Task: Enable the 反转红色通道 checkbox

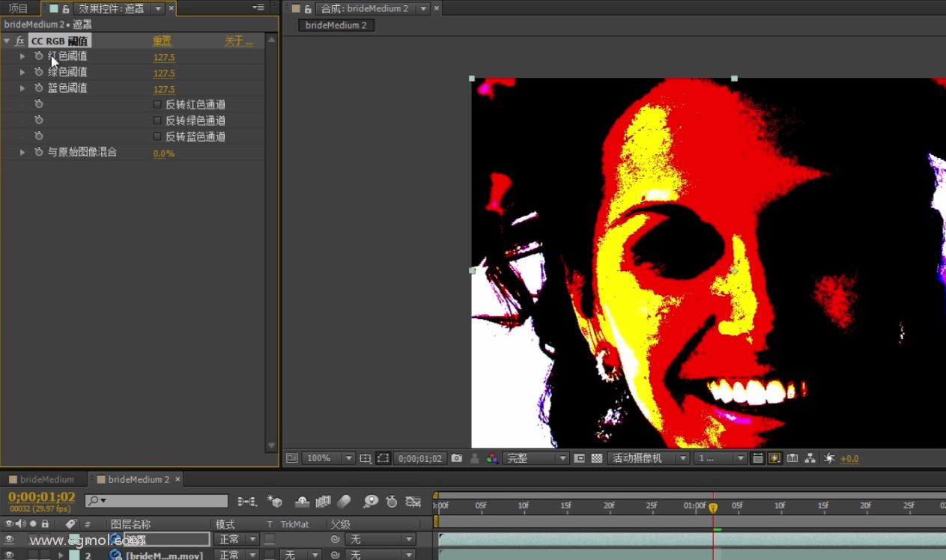Action: [x=157, y=105]
